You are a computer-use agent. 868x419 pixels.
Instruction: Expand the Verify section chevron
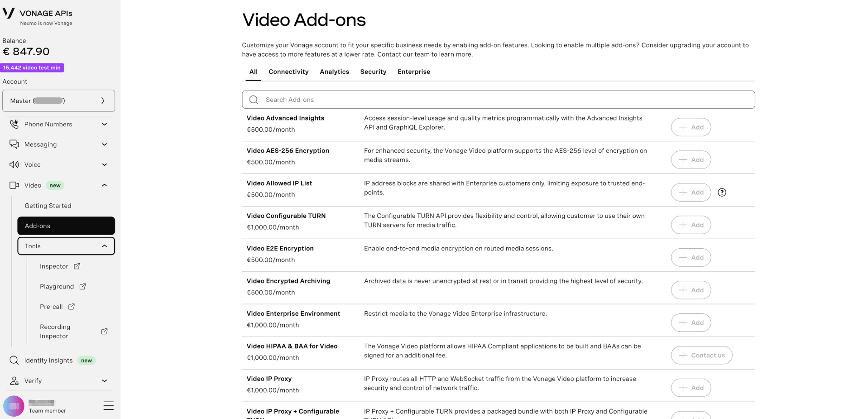point(104,380)
